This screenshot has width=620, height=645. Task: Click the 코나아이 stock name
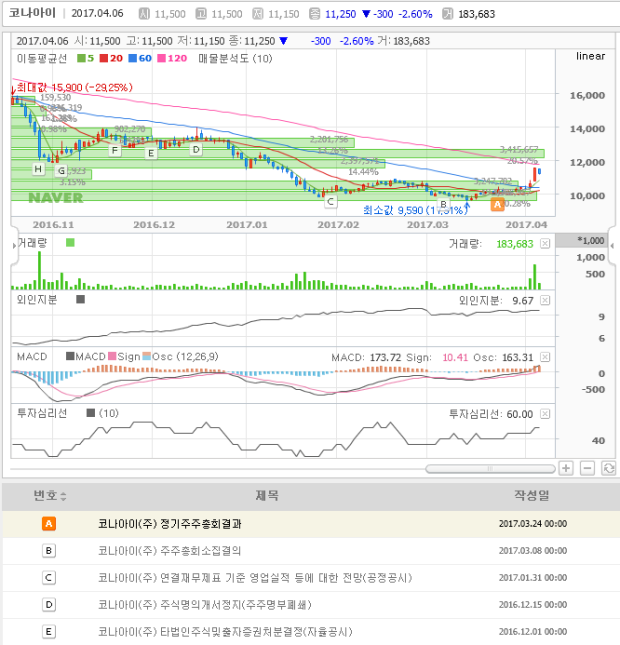[x=32, y=13]
